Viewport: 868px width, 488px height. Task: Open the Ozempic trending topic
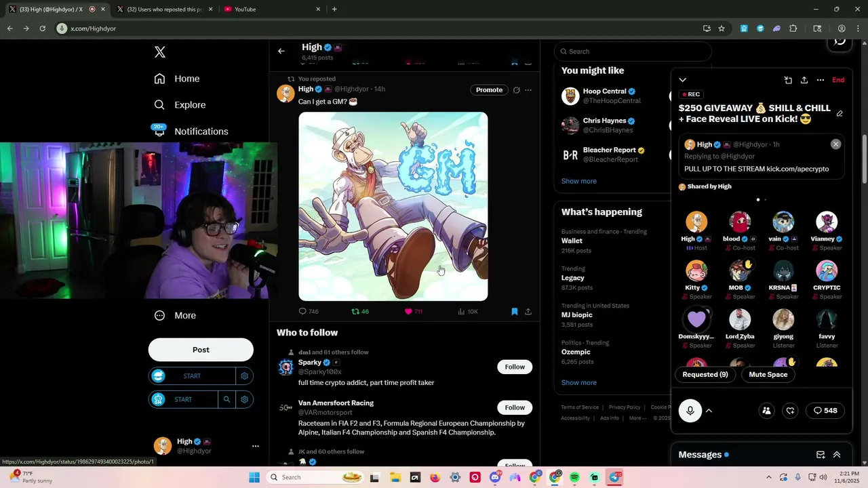point(576,352)
